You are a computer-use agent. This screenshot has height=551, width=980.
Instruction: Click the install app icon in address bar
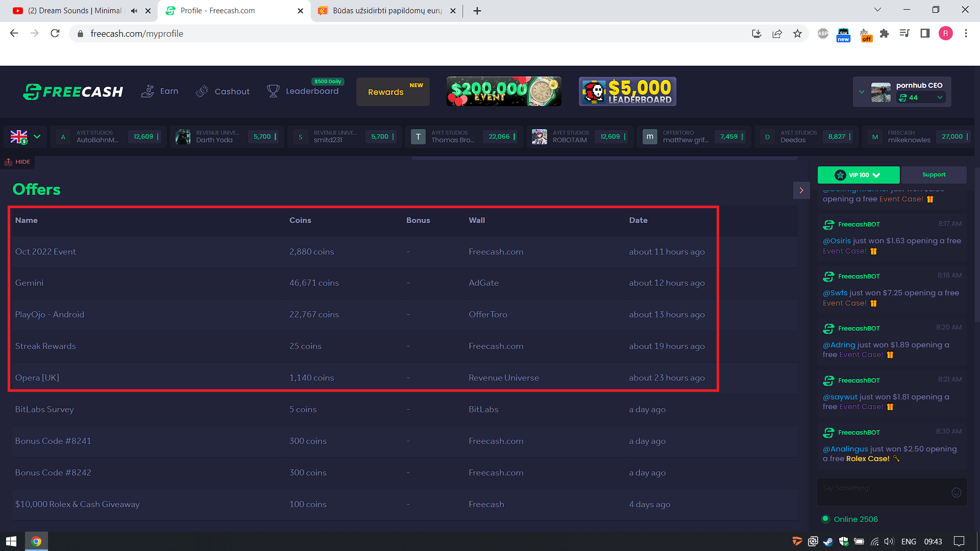756,34
